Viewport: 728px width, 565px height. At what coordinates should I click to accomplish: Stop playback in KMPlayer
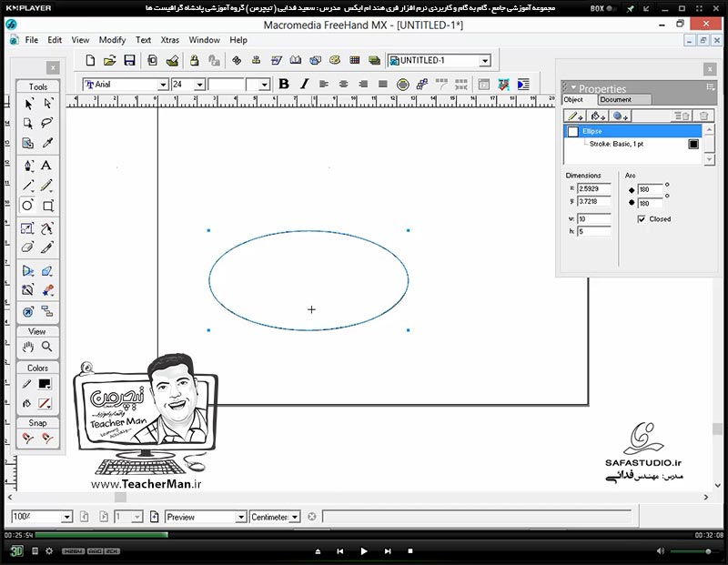tap(410, 551)
